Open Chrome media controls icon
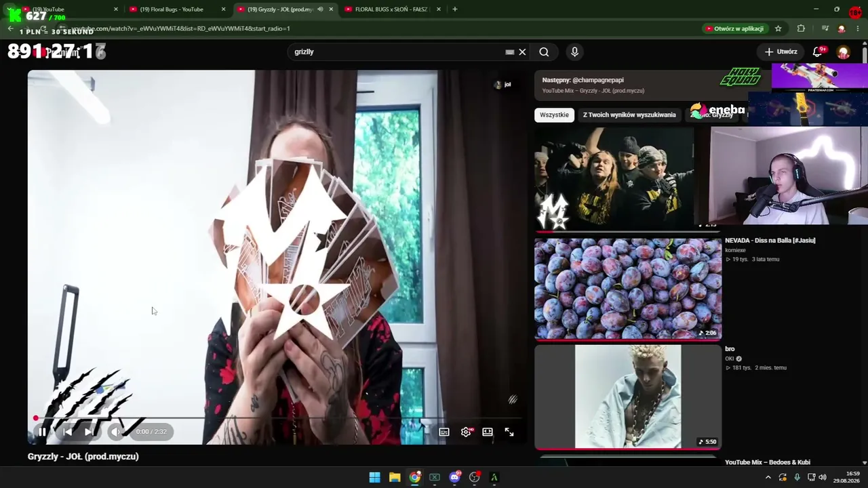868x488 pixels. (825, 28)
